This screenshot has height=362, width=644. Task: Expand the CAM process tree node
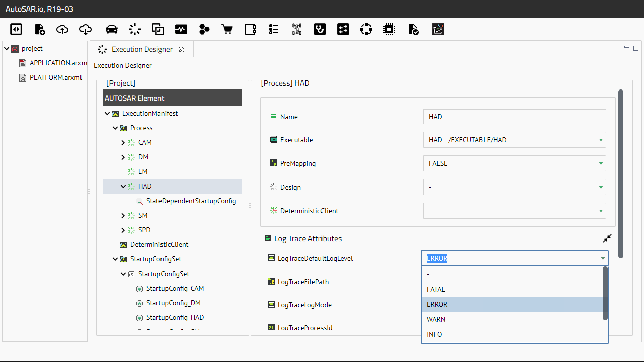tap(123, 143)
